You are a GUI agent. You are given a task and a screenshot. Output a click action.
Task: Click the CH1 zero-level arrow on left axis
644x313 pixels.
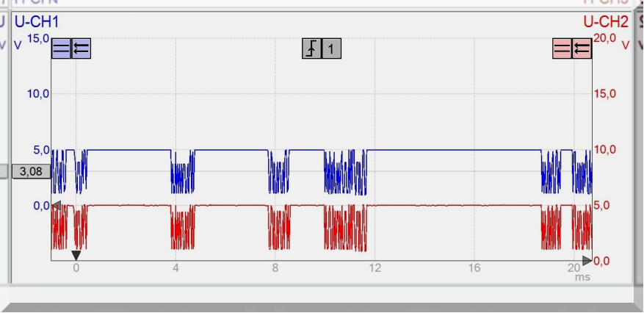click(x=56, y=205)
